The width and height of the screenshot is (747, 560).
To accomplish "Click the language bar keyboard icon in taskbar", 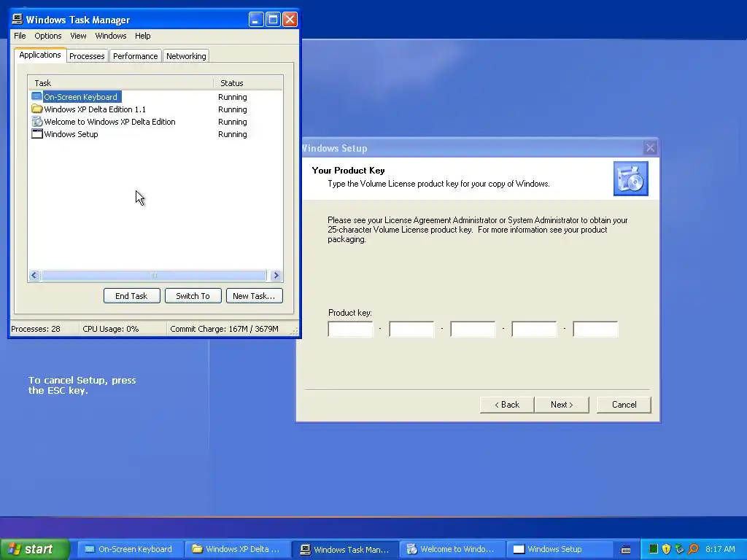I will (626, 550).
